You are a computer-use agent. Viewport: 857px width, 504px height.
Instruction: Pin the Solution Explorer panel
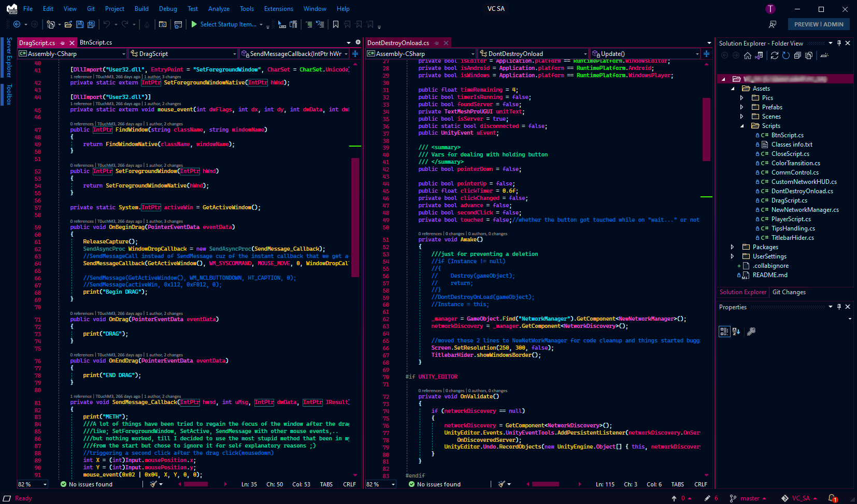tap(839, 43)
